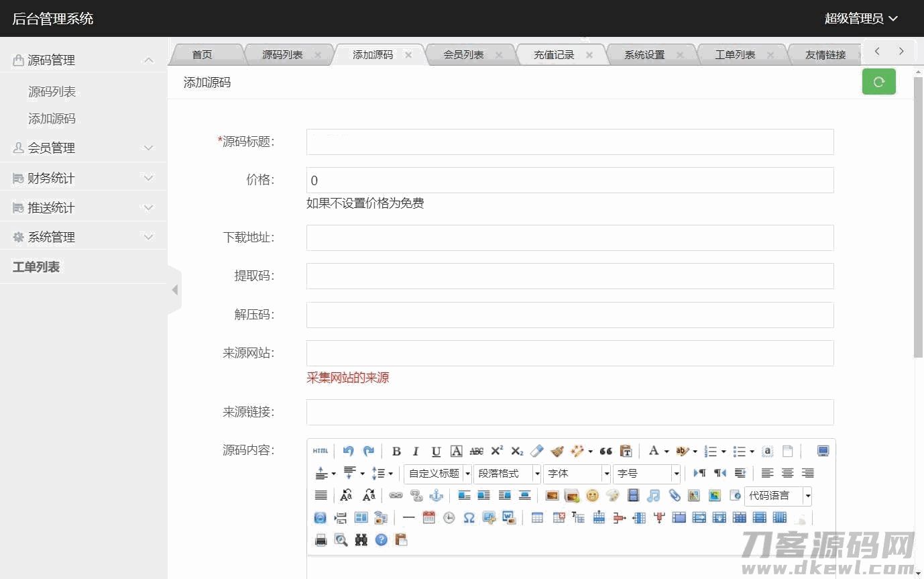Enable underline formatting in the editor
The height and width of the screenshot is (579, 924).
point(436,452)
